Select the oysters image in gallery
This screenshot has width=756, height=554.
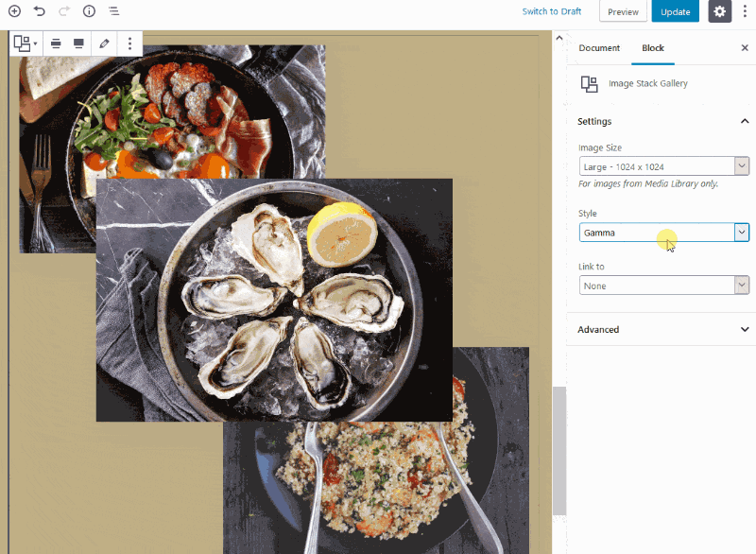tap(274, 300)
